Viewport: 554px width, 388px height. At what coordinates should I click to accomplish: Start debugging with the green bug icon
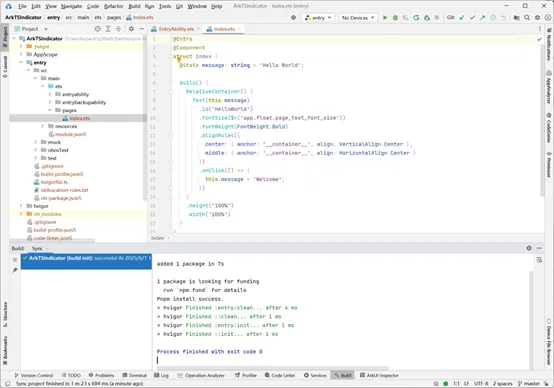[395, 17]
